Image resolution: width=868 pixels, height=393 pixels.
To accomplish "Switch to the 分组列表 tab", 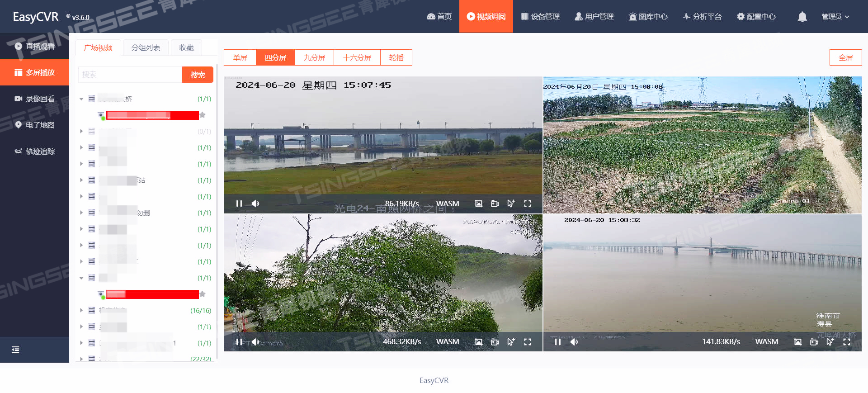I will 146,47.
